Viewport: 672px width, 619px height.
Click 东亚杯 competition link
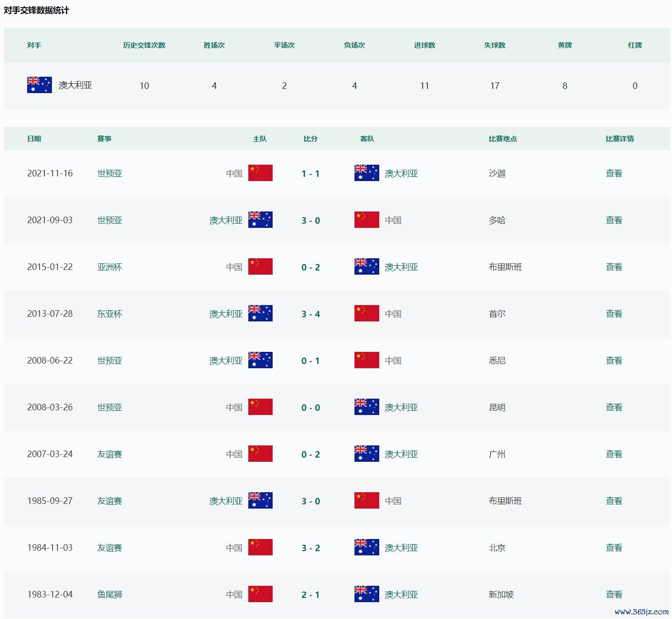coord(109,314)
